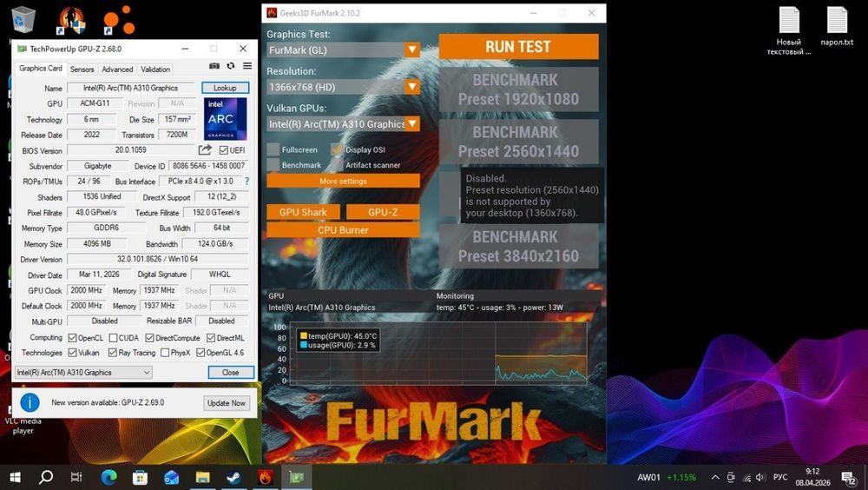Launch GPU Shark from FurMark

[303, 212]
